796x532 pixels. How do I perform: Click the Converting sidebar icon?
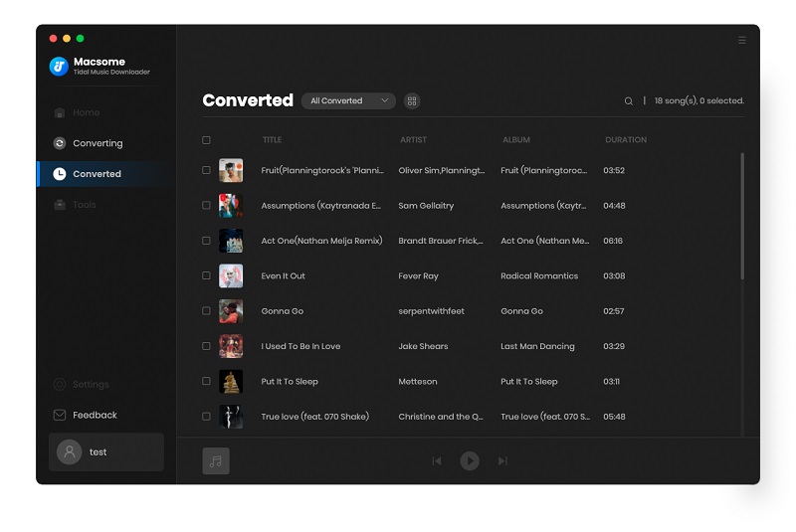(x=60, y=143)
